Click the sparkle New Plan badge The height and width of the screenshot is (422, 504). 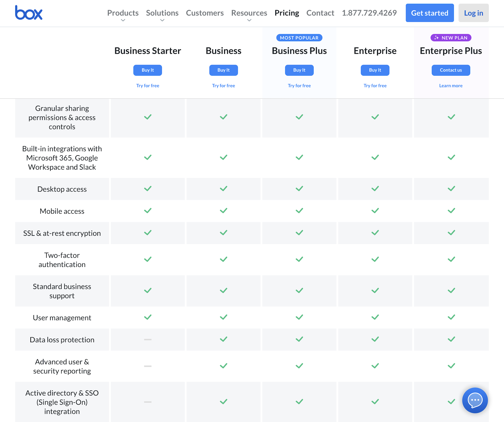tap(451, 38)
